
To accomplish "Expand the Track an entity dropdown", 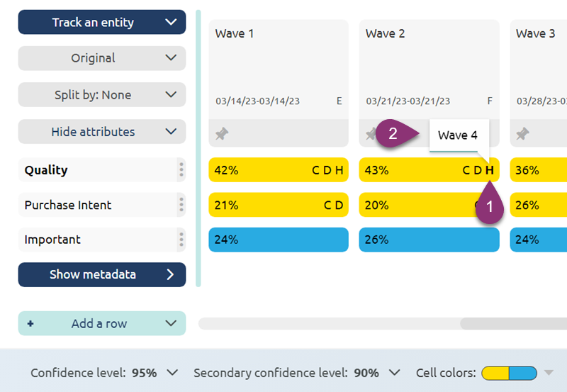I will coord(101,22).
